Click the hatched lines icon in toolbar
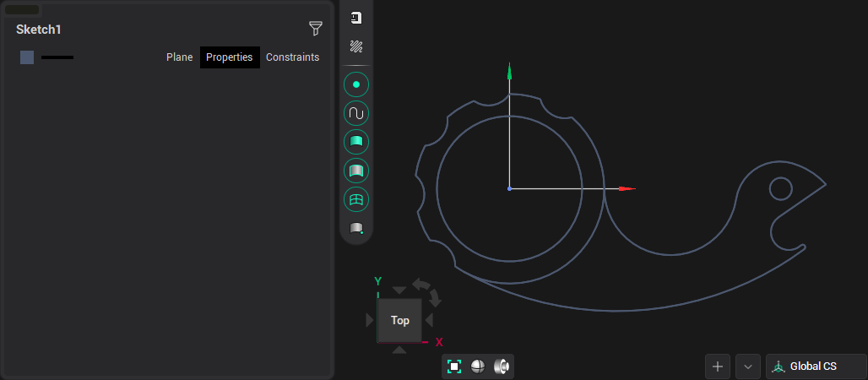The width and height of the screenshot is (868, 380). pyautogui.click(x=356, y=46)
